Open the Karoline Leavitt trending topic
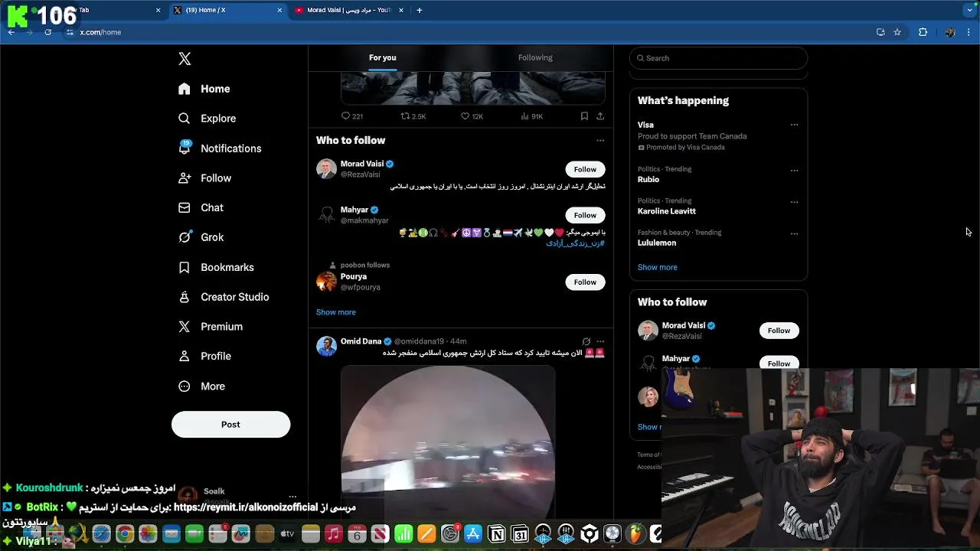Viewport: 980px width, 551px height. 667,211
